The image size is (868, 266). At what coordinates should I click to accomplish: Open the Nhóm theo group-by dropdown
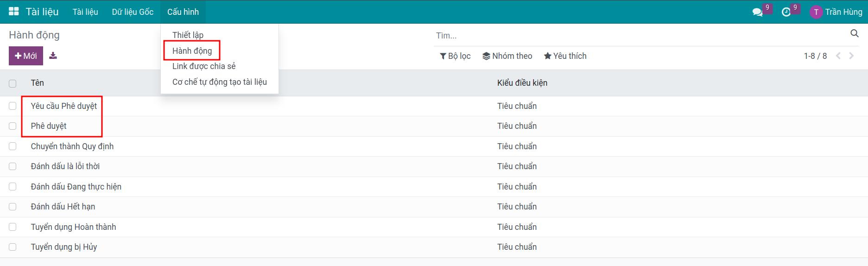(507, 56)
